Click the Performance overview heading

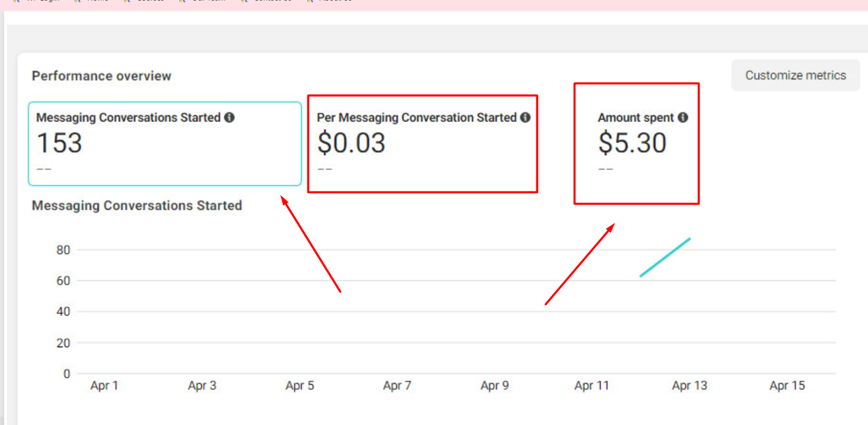click(x=102, y=76)
